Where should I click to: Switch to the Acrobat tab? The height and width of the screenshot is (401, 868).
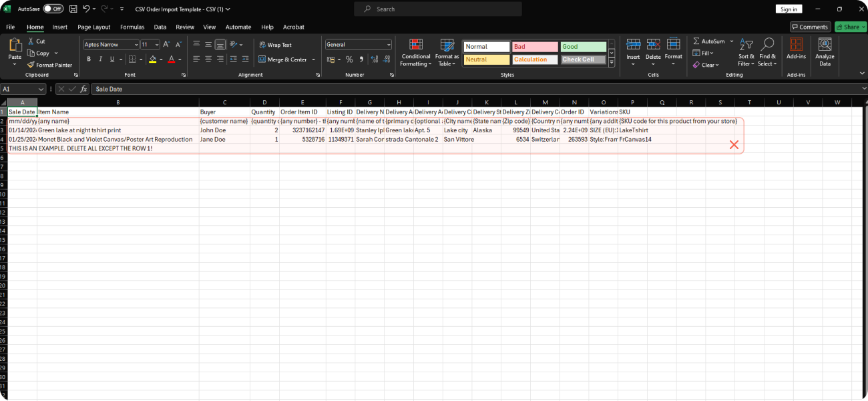(x=294, y=27)
